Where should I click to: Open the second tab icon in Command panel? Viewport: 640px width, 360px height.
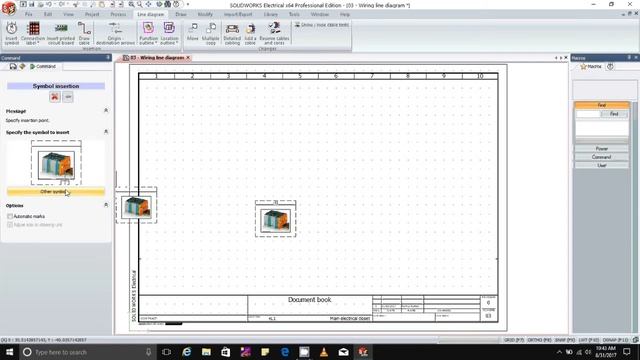(22, 66)
